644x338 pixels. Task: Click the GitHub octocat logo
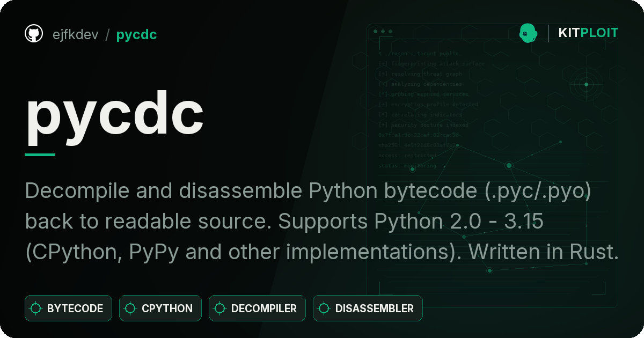point(34,34)
